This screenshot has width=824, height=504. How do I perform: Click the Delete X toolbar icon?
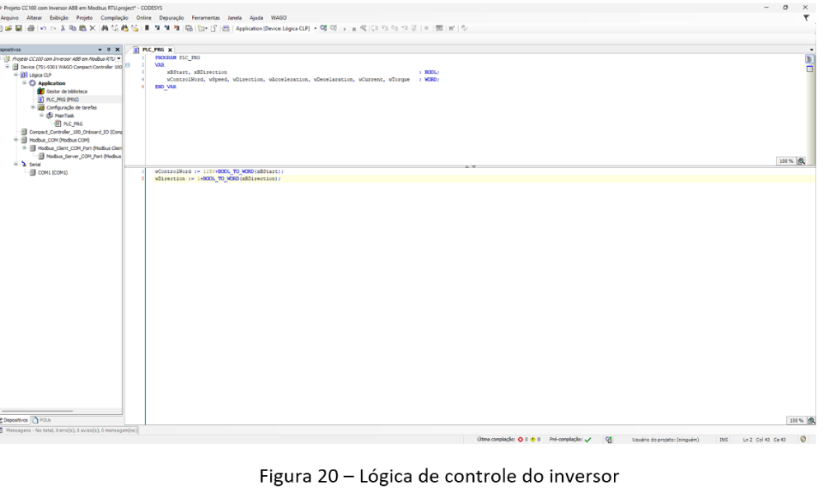coord(93,27)
